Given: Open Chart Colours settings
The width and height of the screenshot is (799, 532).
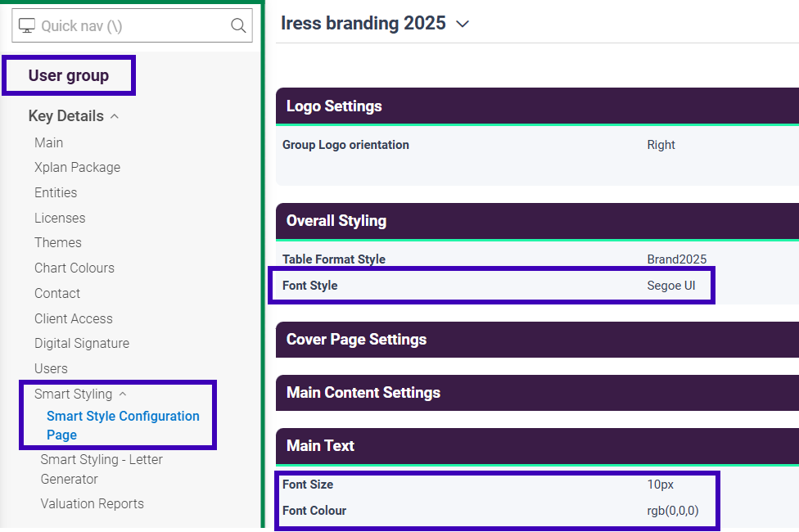Looking at the screenshot, I should [74, 268].
